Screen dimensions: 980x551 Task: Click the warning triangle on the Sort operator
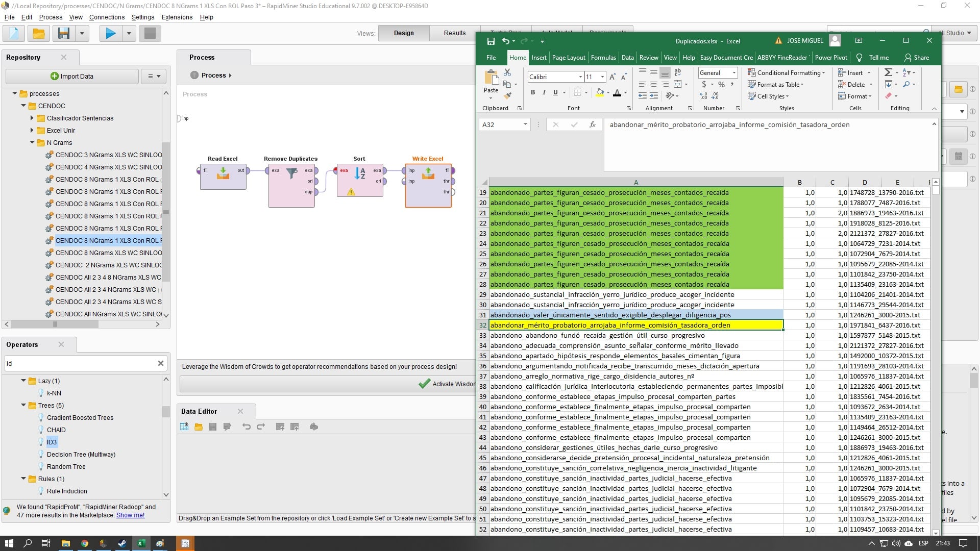tap(351, 192)
